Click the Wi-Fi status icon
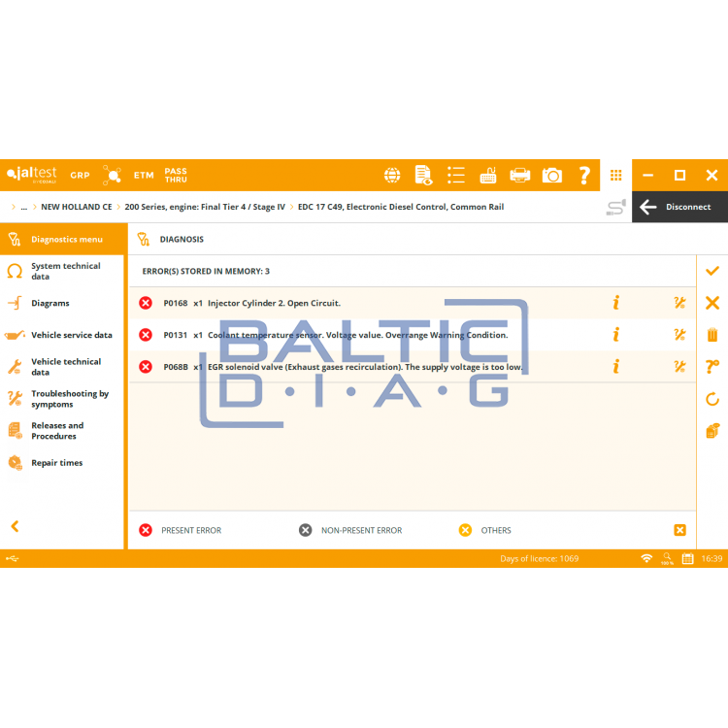Viewport: 728px width, 728px height. click(646, 558)
